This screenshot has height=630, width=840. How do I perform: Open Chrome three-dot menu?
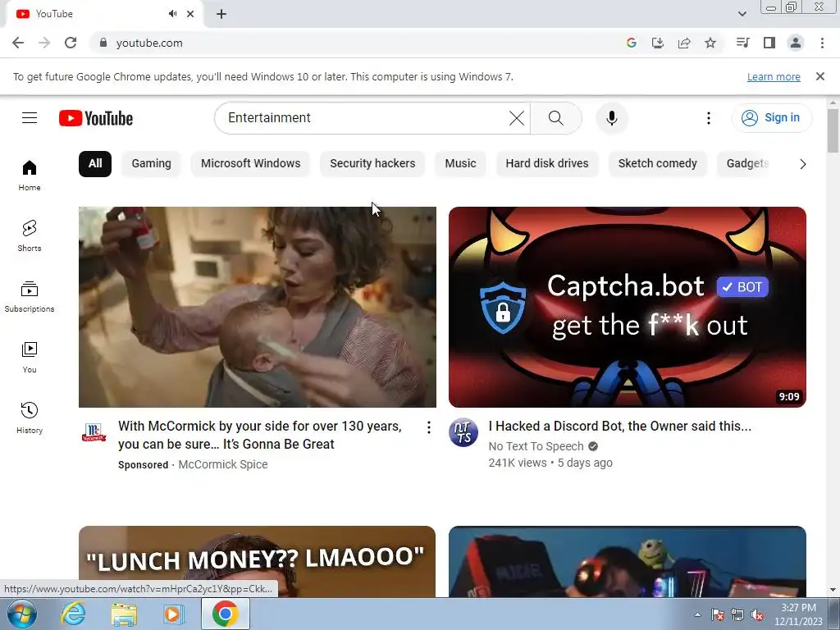point(822,43)
